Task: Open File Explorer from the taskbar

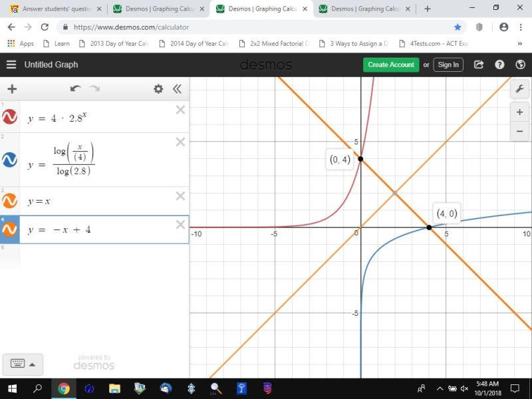Action: coord(114,389)
